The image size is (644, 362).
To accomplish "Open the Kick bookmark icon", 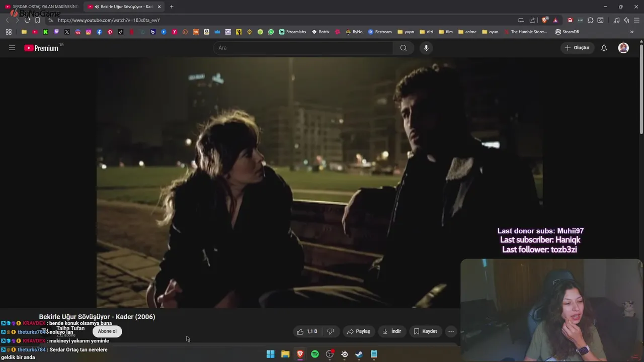I will pyautogui.click(x=45, y=32).
